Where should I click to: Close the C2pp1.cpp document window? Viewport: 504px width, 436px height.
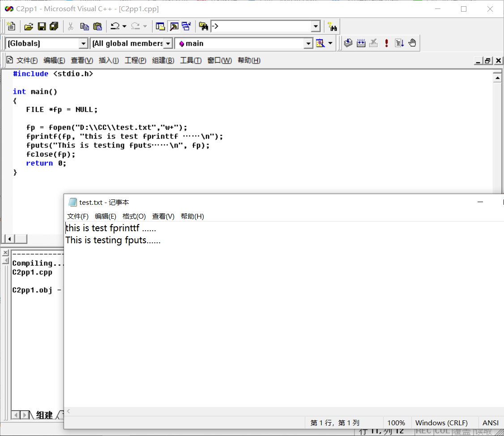point(498,60)
